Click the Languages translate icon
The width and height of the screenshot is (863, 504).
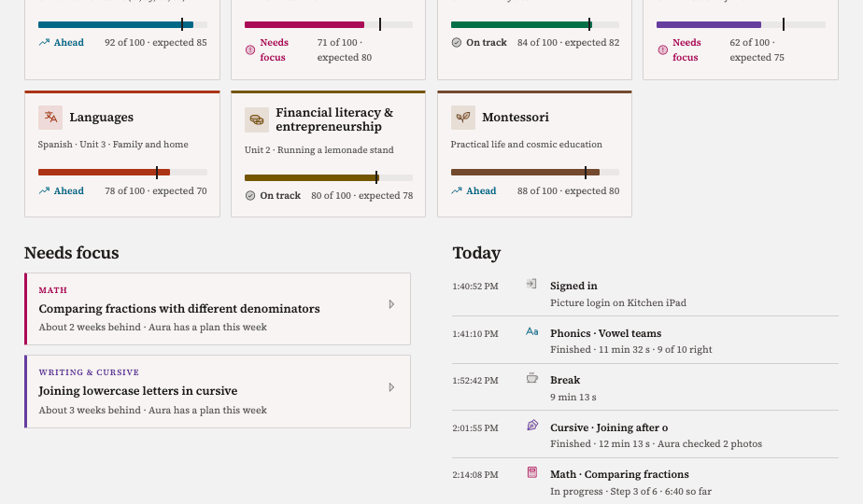50,118
